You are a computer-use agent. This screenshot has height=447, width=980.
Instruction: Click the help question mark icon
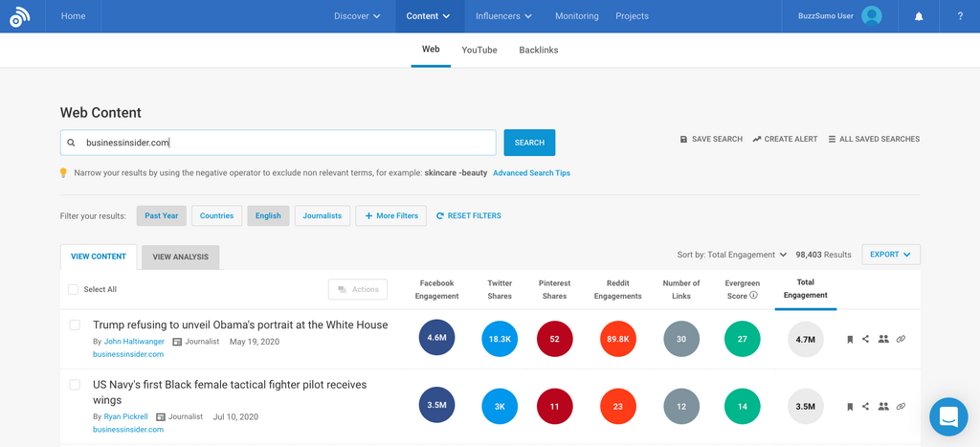pyautogui.click(x=960, y=16)
